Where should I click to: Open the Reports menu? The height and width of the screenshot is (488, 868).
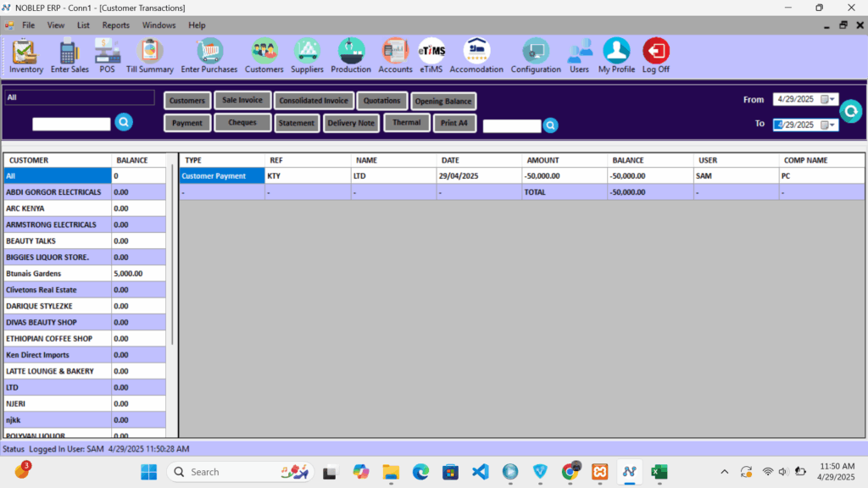(x=115, y=25)
